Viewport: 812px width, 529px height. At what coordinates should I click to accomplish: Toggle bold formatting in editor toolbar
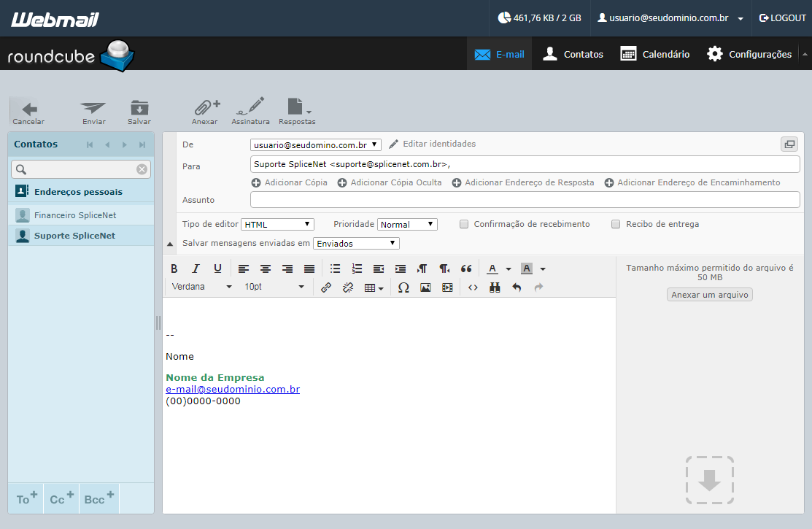click(x=174, y=269)
